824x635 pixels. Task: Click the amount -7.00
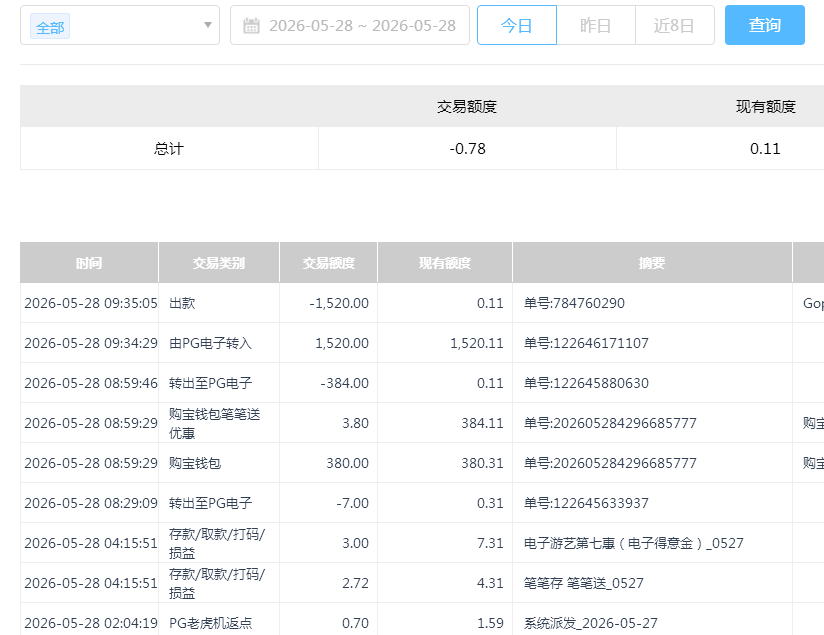pyautogui.click(x=353, y=503)
